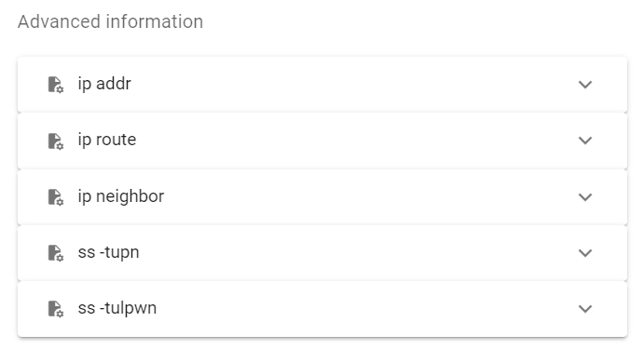The width and height of the screenshot is (644, 349).
Task: Click the file-settings icon beside ip neighbor
Action: [x=56, y=197]
